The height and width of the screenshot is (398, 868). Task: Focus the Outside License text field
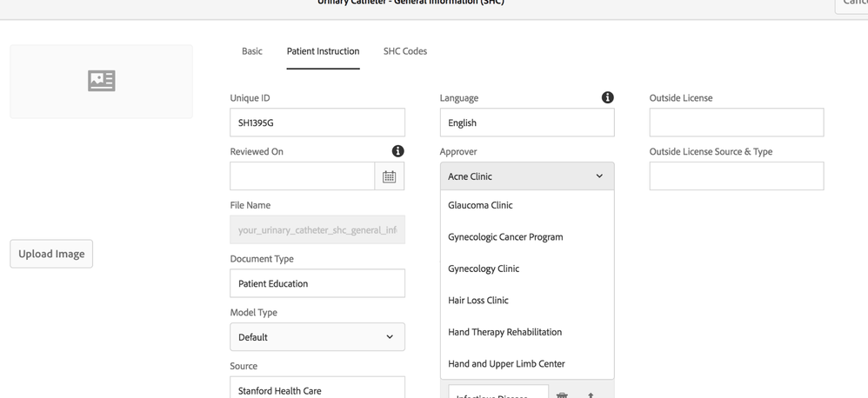737,123
